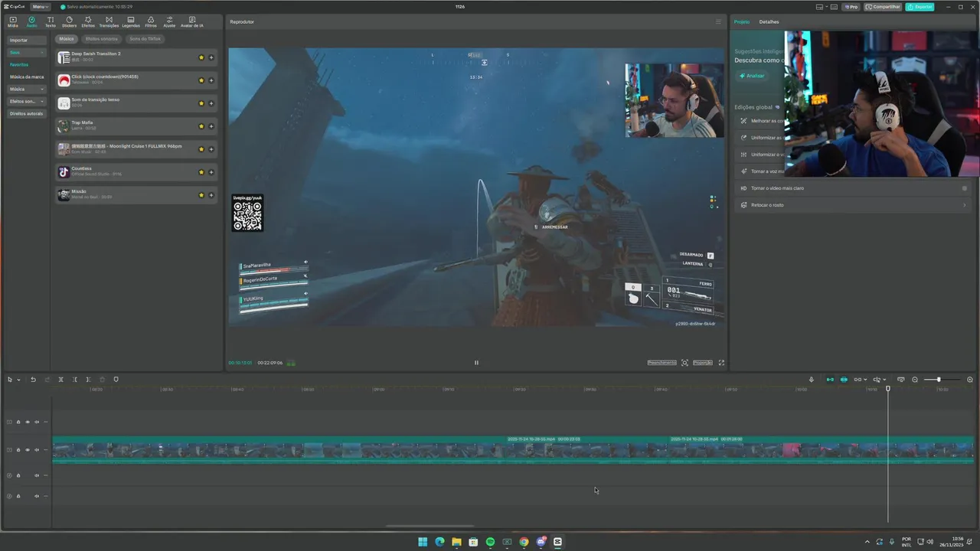Click the timeline playhead marker
The width and height of the screenshot is (980, 551).
tap(888, 389)
